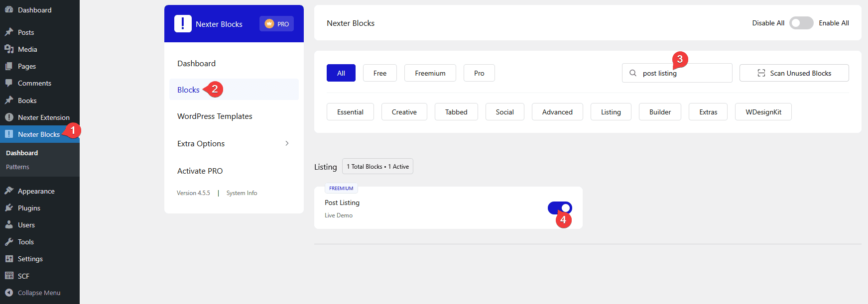This screenshot has width=868, height=304.
Task: Filter blocks by Pro
Action: tap(479, 73)
